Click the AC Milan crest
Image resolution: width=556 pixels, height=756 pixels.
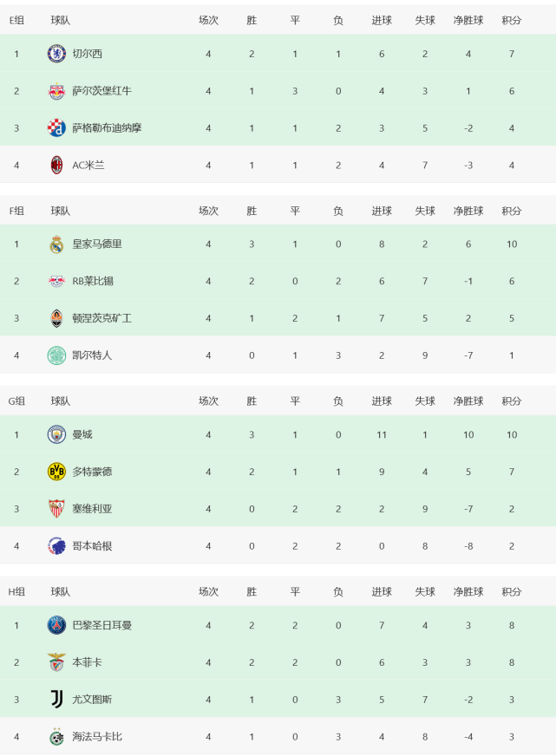(56, 165)
